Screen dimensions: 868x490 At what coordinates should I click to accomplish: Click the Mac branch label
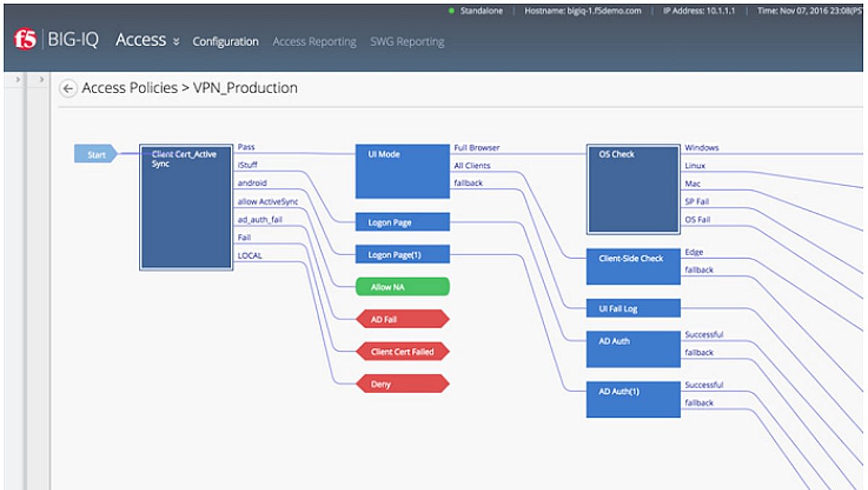pos(692,184)
